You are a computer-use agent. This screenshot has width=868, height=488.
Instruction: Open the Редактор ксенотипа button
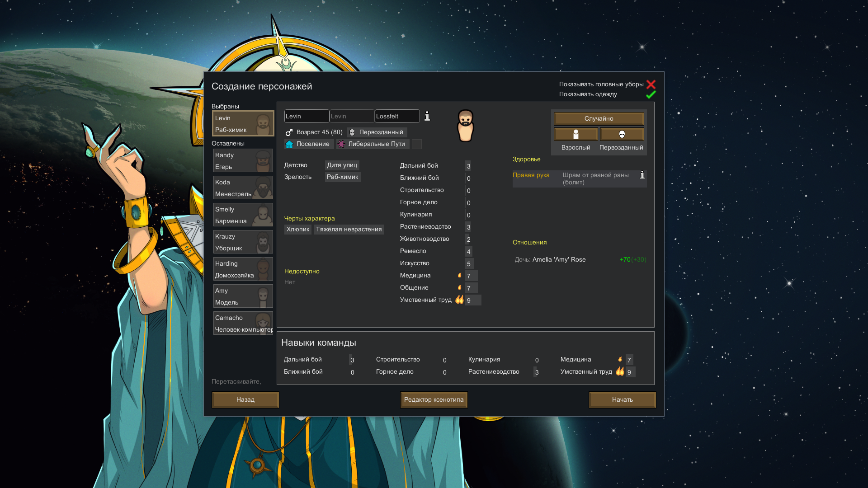[434, 400]
